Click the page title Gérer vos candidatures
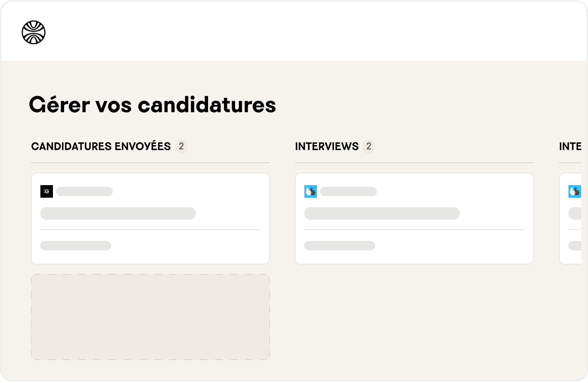 tap(152, 105)
